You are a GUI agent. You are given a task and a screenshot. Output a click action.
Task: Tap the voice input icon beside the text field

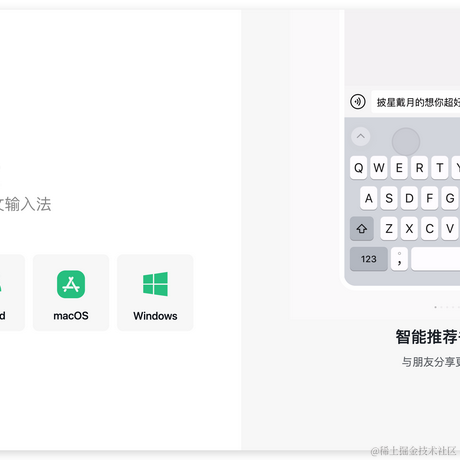click(x=358, y=102)
